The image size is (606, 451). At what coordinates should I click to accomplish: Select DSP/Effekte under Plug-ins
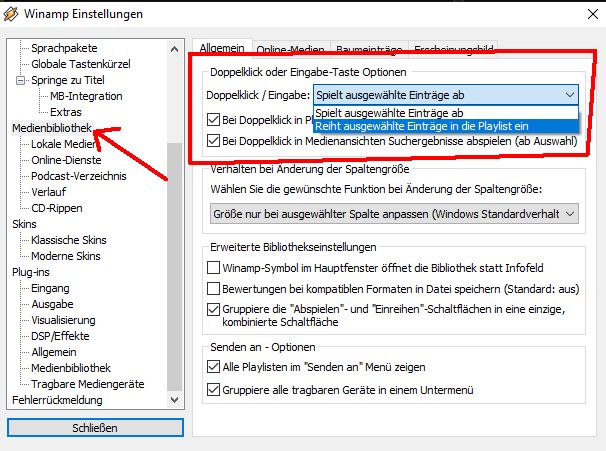click(60, 336)
